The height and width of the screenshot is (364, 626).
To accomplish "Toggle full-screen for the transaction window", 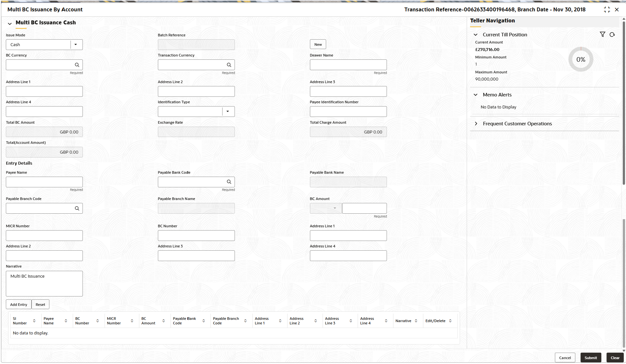I will (607, 9).
